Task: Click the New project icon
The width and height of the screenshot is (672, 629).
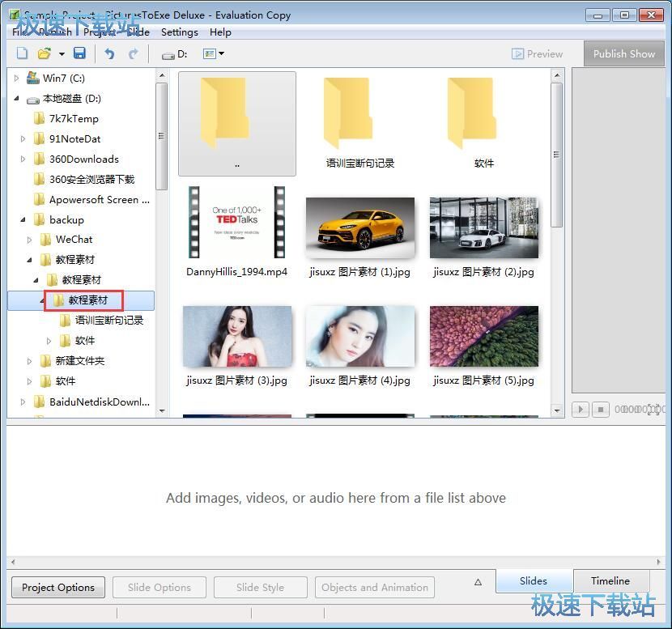Action: 22,53
